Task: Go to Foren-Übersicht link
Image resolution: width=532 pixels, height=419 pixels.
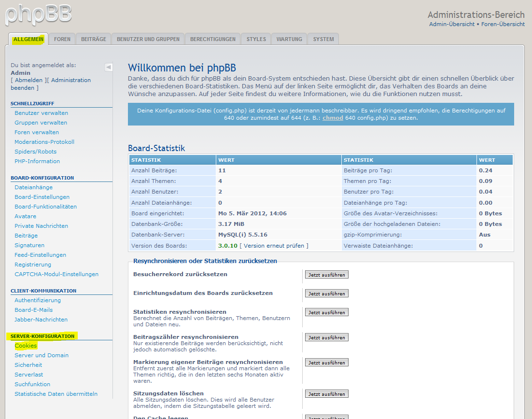Action: click(x=503, y=24)
